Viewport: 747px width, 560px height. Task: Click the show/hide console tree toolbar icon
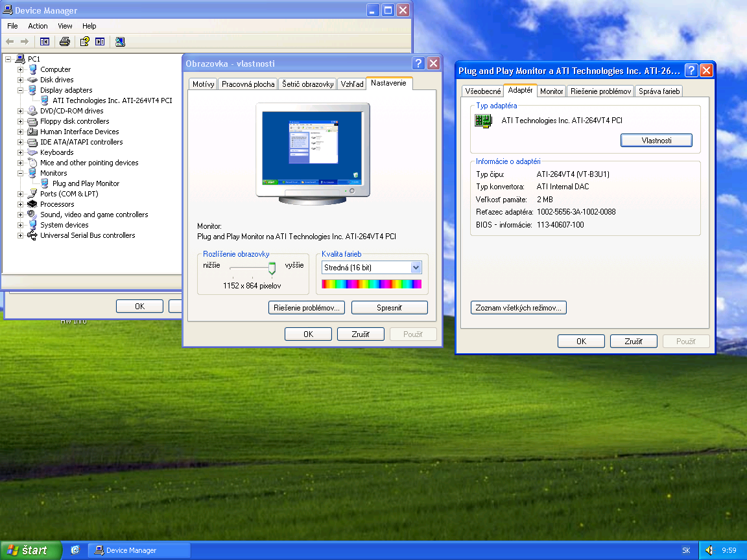(45, 42)
